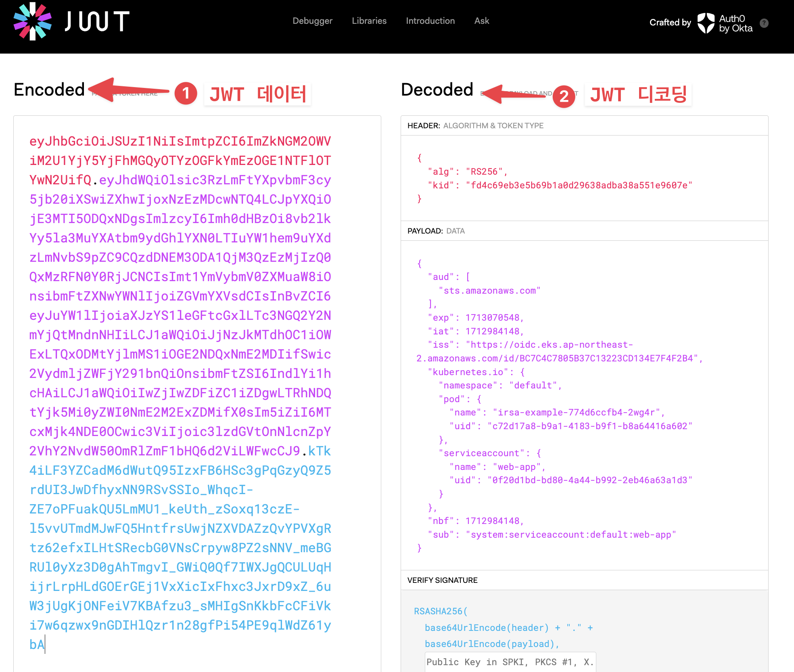The height and width of the screenshot is (672, 794).
Task: Click the red circle marker numbered 1
Action: (186, 94)
